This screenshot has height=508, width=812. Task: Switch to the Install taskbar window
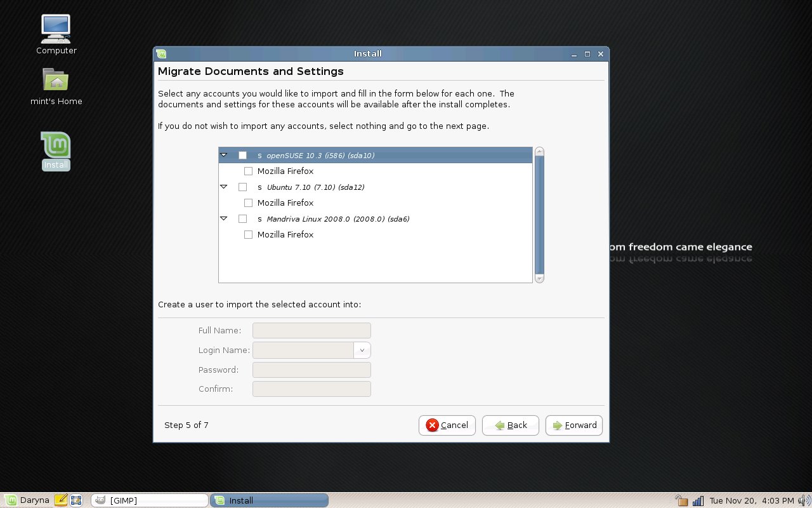click(x=269, y=500)
